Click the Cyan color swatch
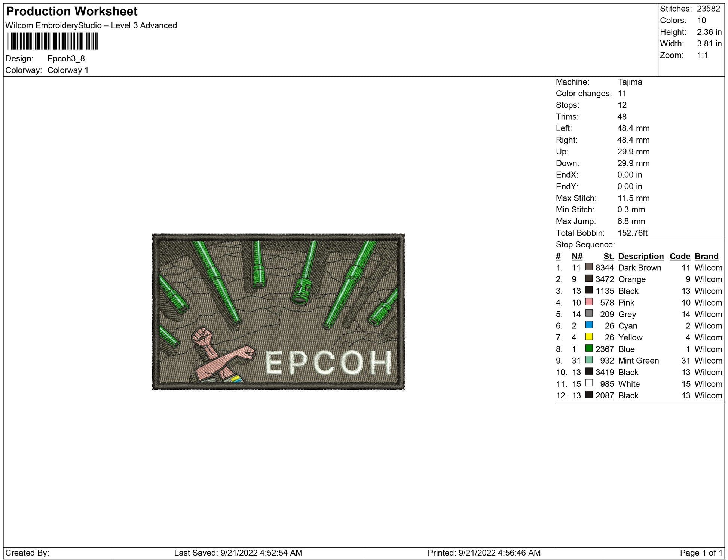 pyautogui.click(x=589, y=325)
